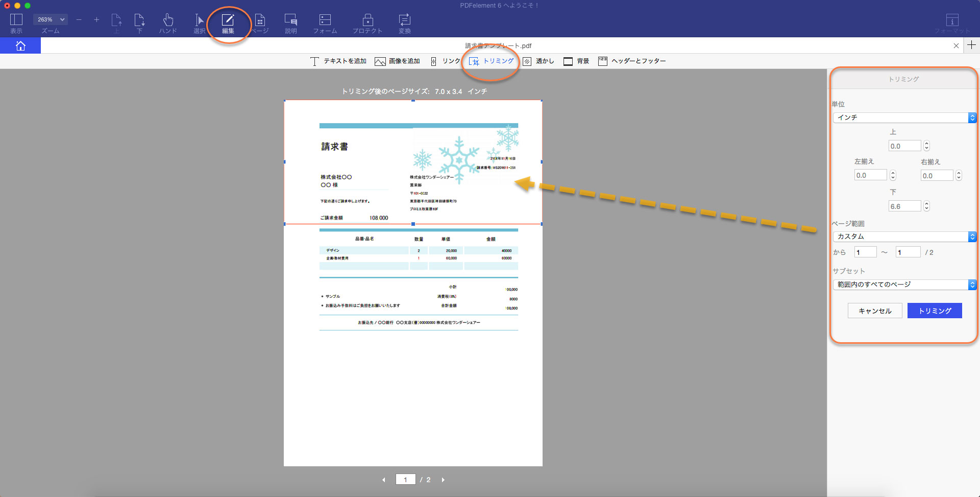Zoom out with the minus button

(x=79, y=19)
